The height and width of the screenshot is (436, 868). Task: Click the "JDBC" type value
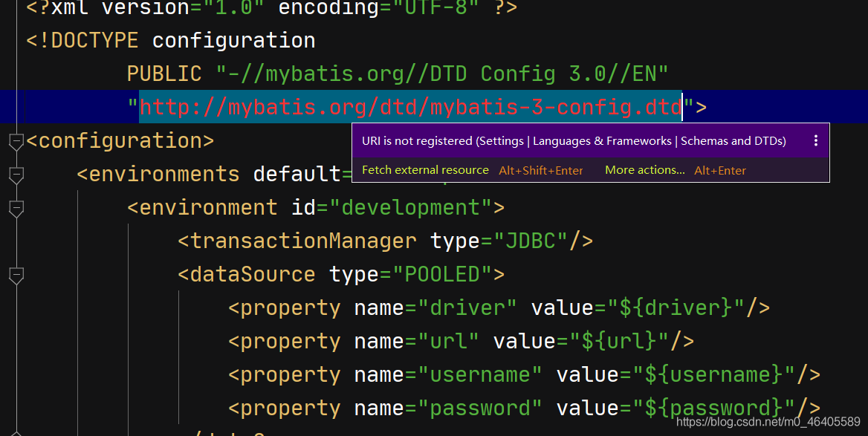tap(531, 241)
